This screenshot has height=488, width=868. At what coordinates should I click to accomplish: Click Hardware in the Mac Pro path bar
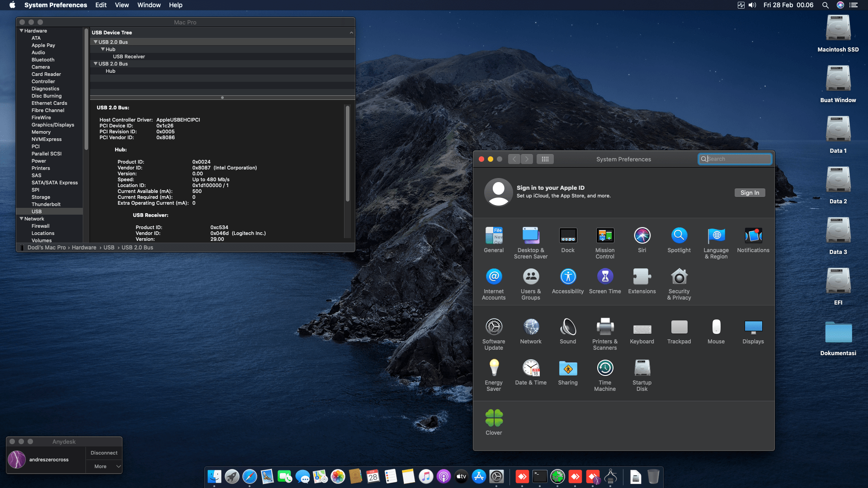tap(84, 248)
